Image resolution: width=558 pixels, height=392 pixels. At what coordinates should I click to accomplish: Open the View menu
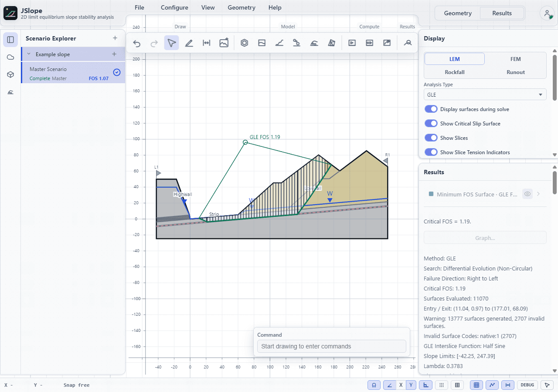(208, 7)
